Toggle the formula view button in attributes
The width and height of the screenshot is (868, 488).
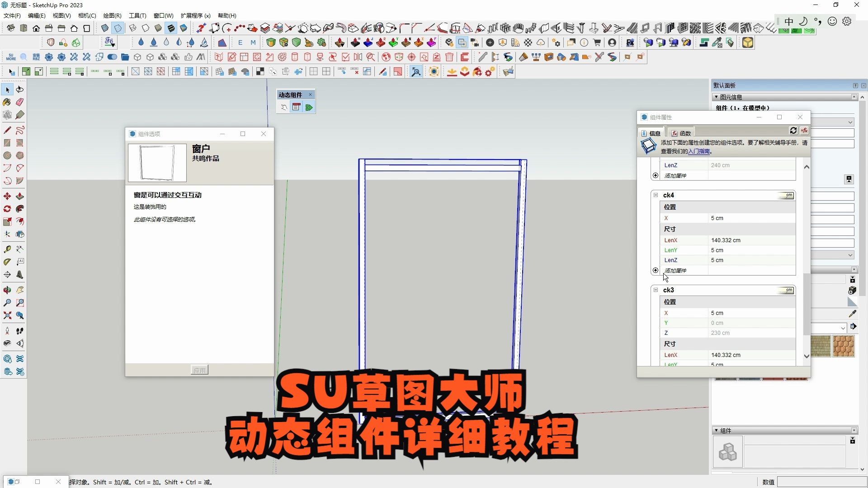click(x=804, y=131)
